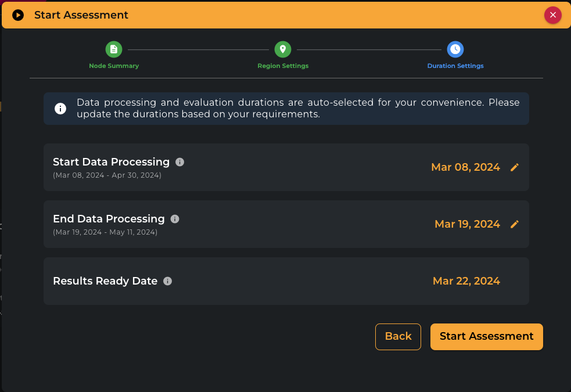The image size is (571, 392).
Task: Select the Duration Settings step label
Action: [455, 66]
